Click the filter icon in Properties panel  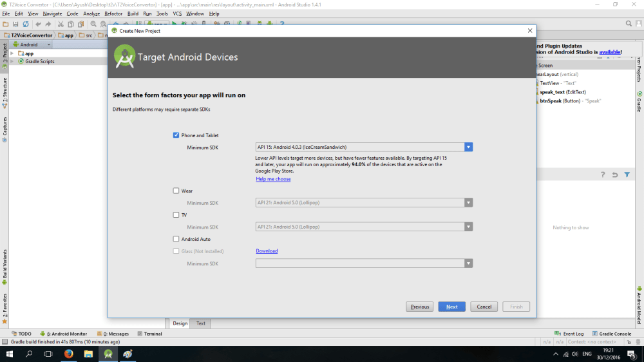click(x=627, y=175)
